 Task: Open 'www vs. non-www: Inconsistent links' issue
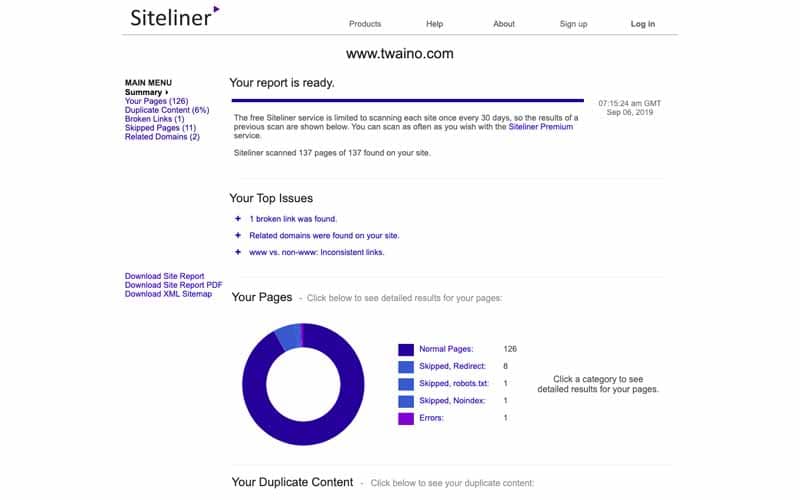pos(316,253)
